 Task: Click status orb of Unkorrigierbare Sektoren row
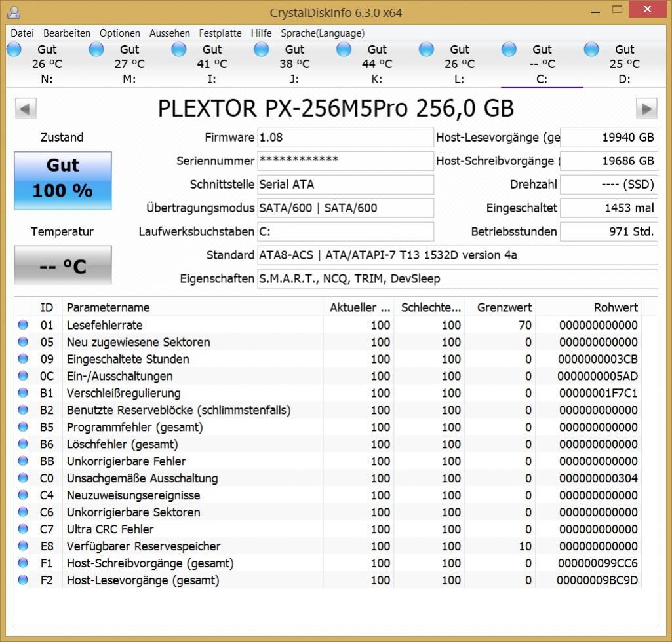coord(23,512)
